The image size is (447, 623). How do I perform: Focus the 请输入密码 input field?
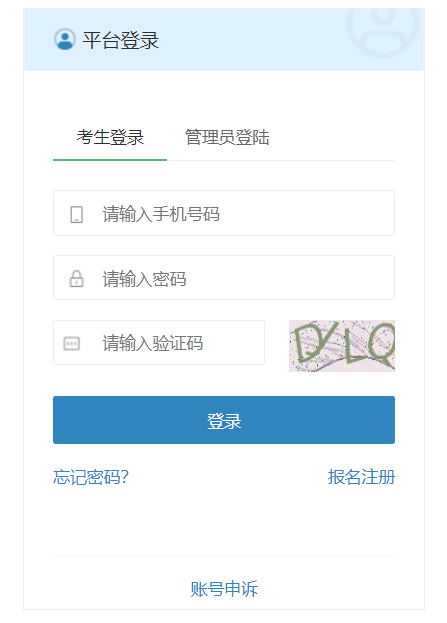click(x=224, y=277)
